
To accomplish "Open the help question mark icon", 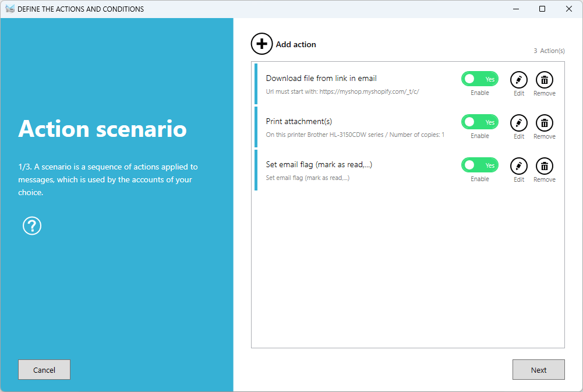I will tap(32, 226).
